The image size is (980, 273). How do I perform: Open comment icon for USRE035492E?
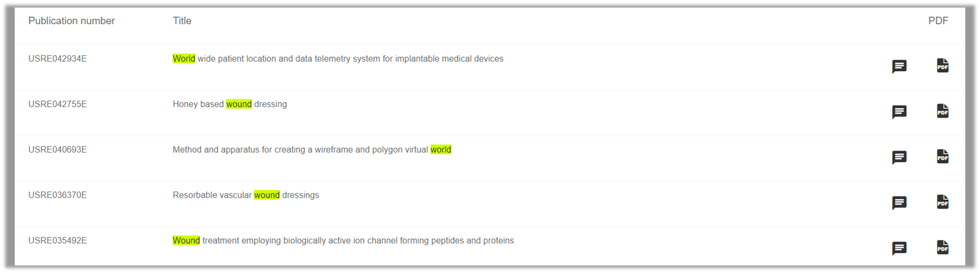[899, 248]
